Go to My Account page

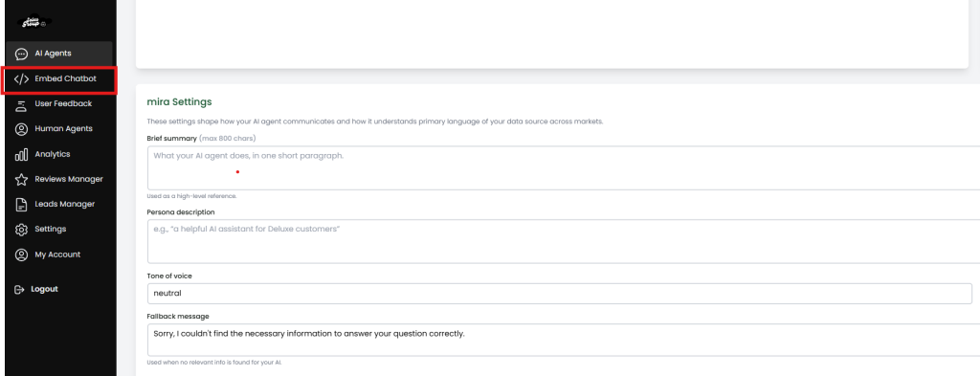(58, 254)
